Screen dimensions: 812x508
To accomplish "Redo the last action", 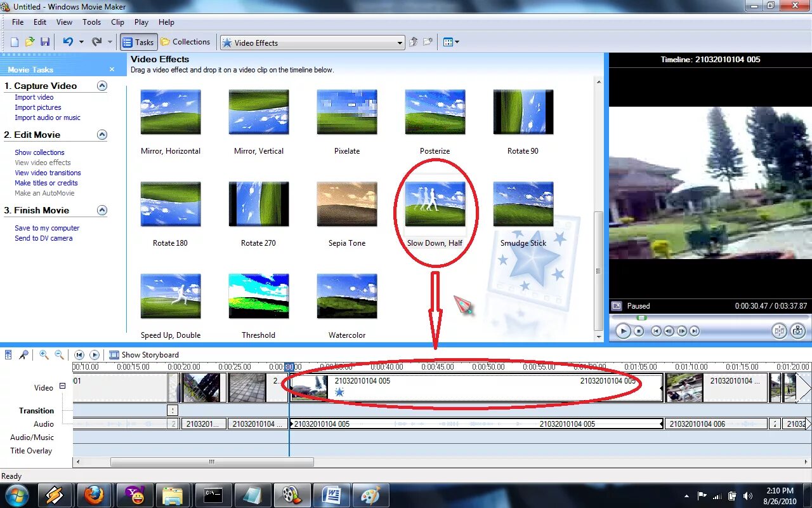I will coord(96,42).
